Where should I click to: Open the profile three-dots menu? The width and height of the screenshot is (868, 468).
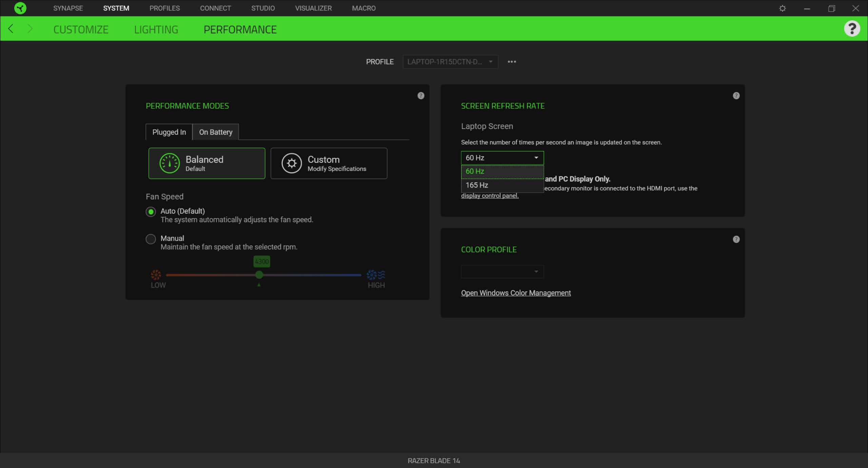pyautogui.click(x=512, y=62)
